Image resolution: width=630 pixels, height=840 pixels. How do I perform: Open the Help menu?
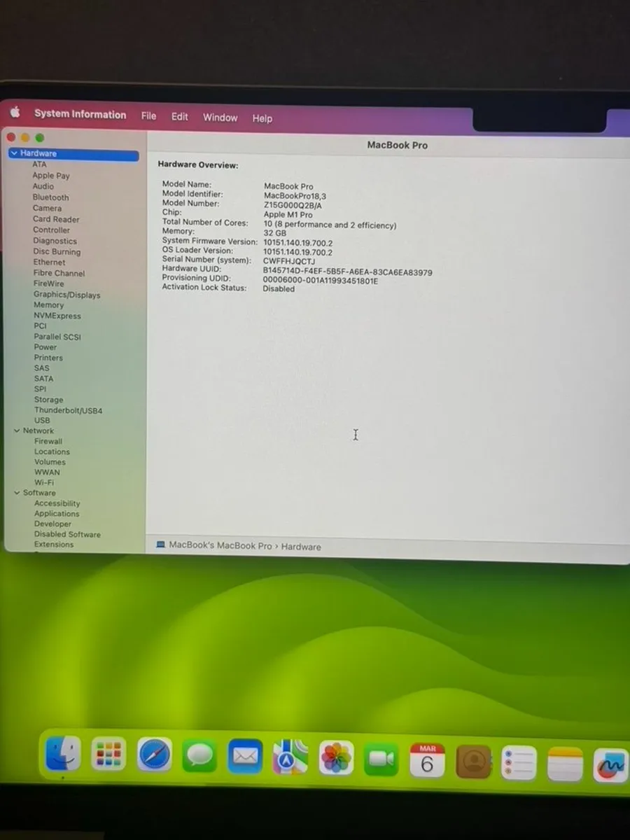tap(262, 119)
